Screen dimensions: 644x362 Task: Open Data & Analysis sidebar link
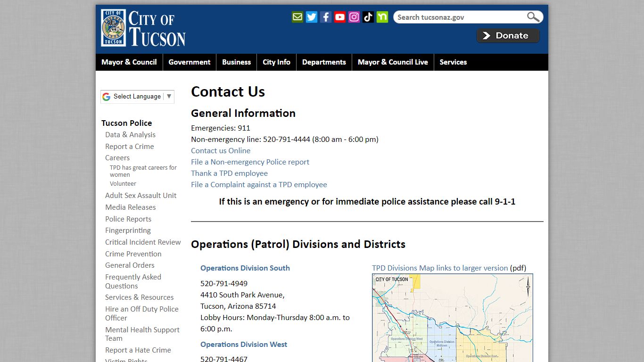130,135
